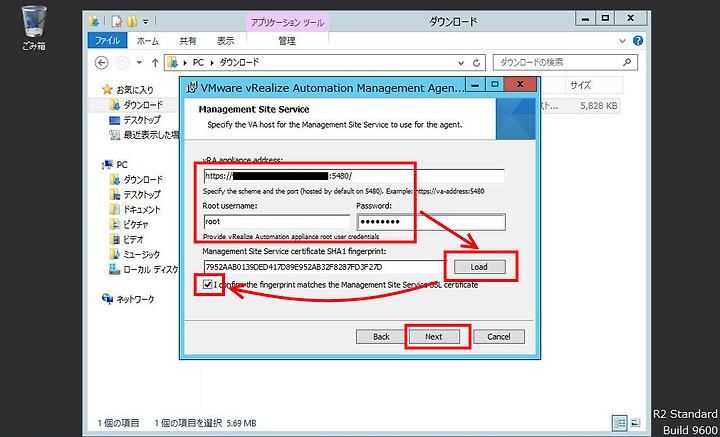720x437 pixels.
Task: Click PC in the address breadcrumb
Action: click(198, 62)
